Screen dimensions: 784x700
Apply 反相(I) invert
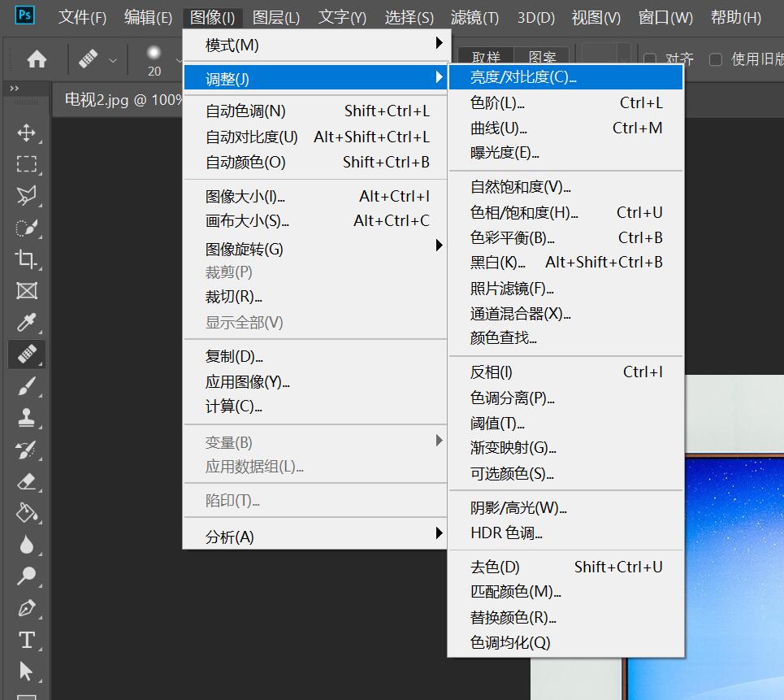tap(565, 372)
